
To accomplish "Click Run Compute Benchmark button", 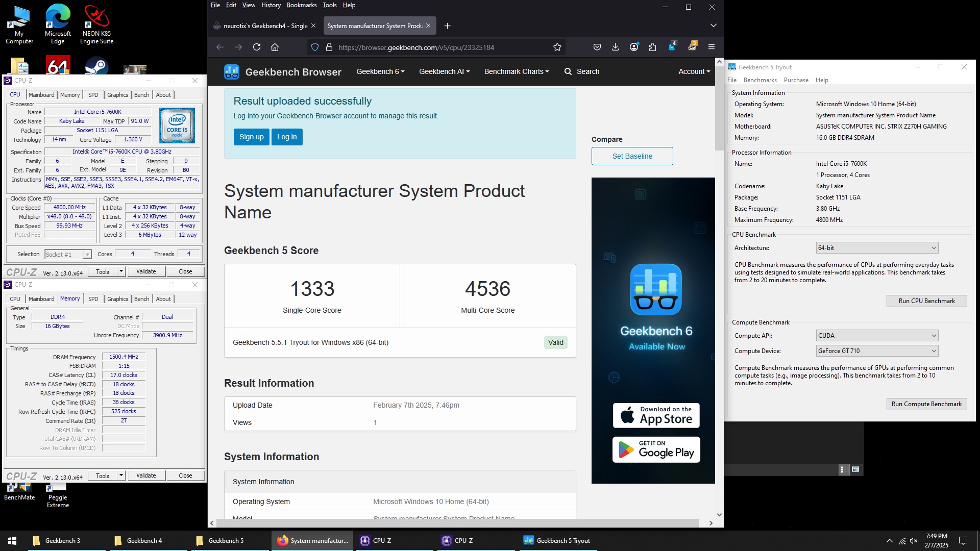I will (x=926, y=404).
